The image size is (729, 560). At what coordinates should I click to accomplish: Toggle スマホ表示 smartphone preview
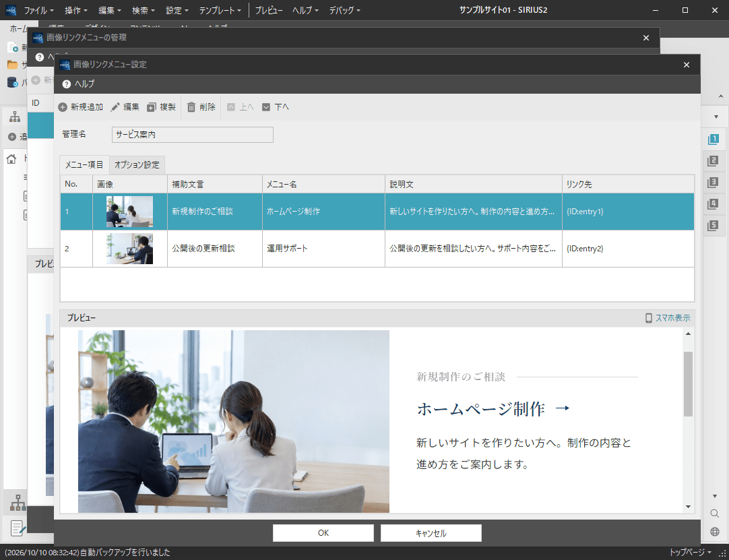(668, 318)
